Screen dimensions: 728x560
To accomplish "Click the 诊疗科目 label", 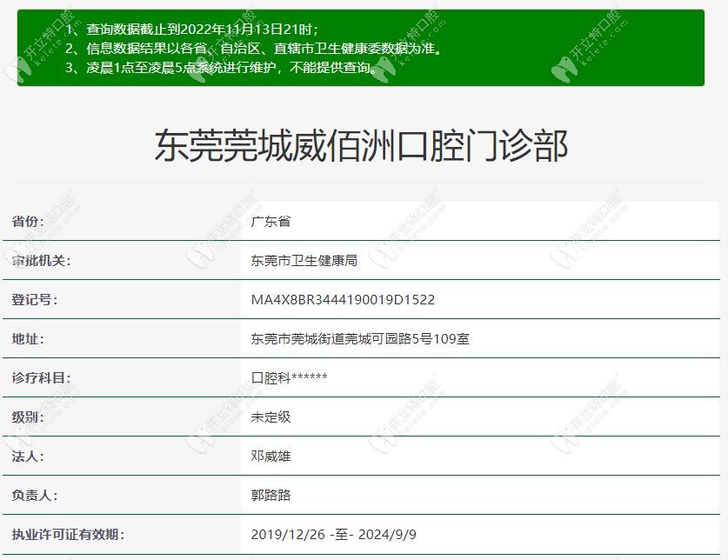I will (41, 378).
